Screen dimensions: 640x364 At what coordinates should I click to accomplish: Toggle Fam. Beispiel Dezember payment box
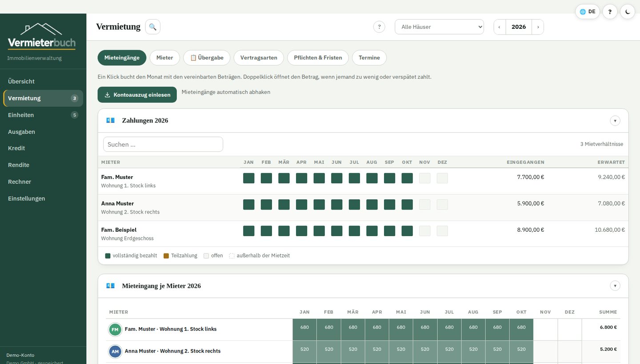442,231
